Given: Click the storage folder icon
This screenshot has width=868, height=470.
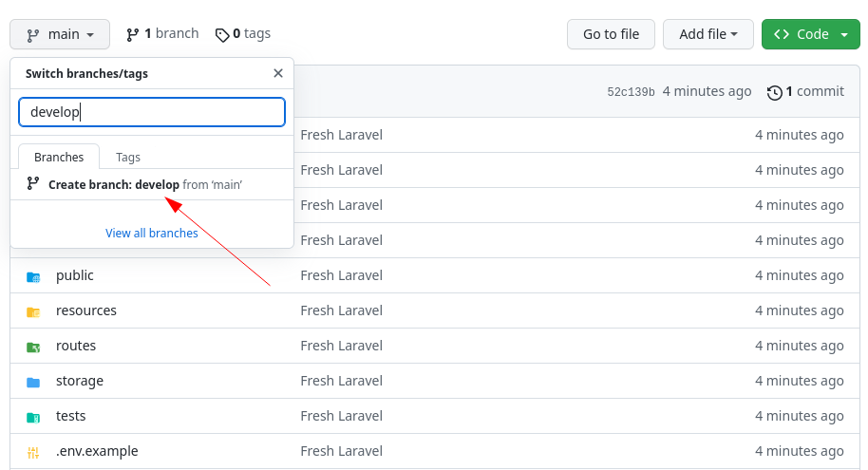Looking at the screenshot, I should (33, 382).
